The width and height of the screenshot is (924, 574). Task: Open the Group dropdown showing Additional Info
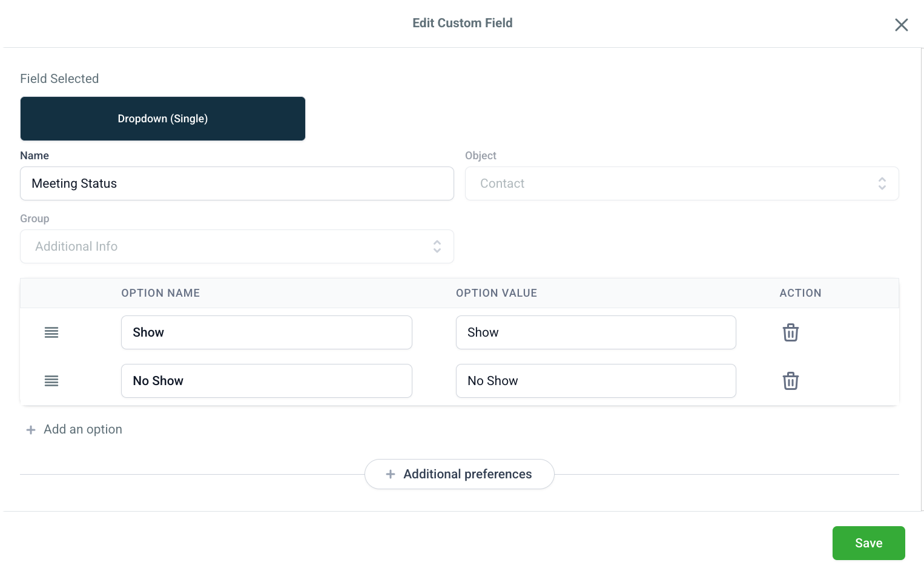pos(237,246)
